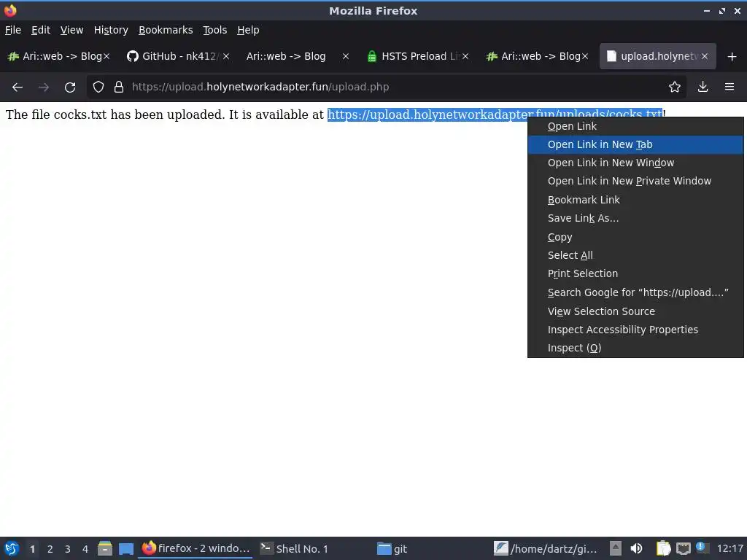Select View Selection Source
This screenshot has height=560, width=747.
click(635, 311)
